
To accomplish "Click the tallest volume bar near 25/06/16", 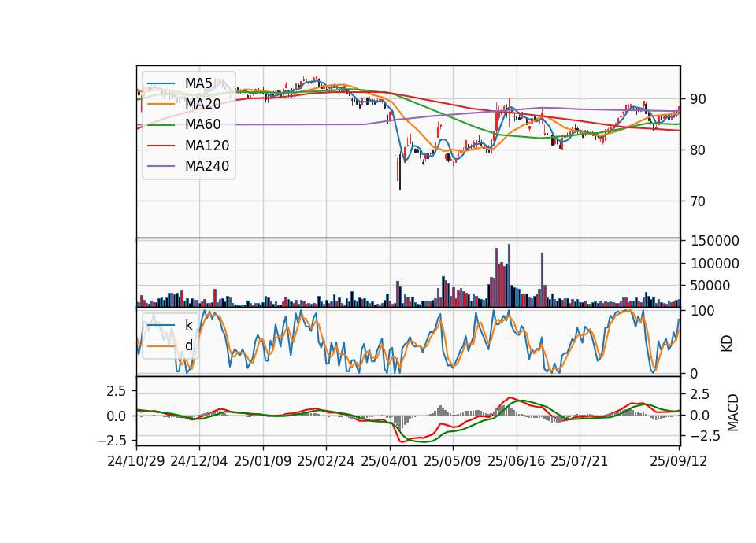I will [x=510, y=275].
